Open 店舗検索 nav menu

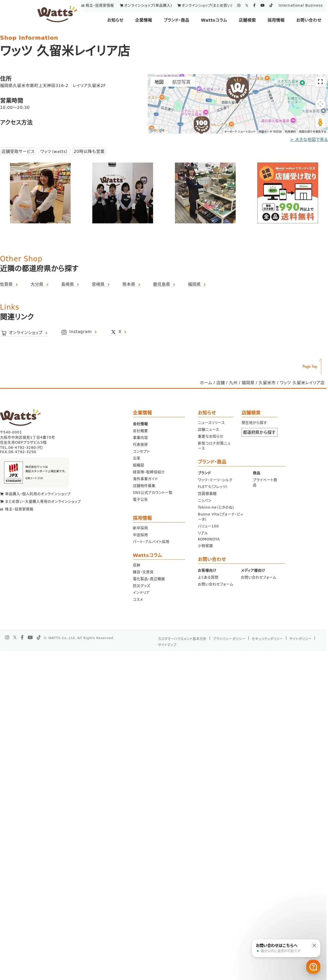coord(247,20)
